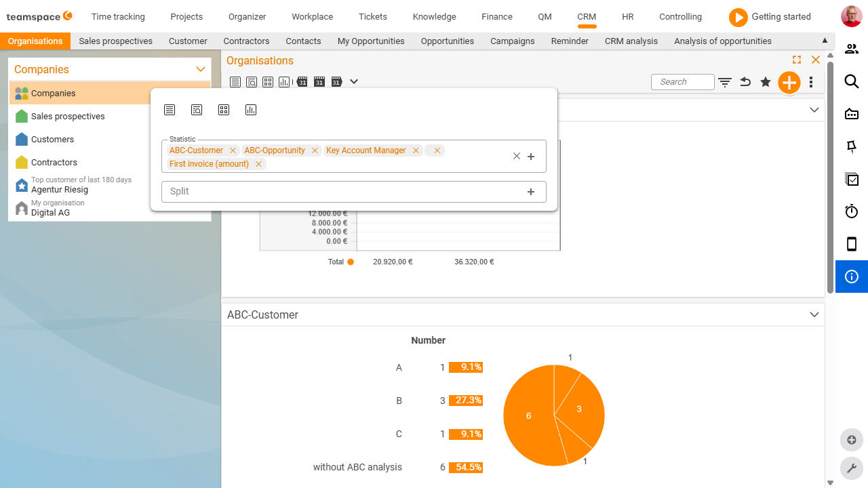Open my organisation Digital AG

coord(50,213)
